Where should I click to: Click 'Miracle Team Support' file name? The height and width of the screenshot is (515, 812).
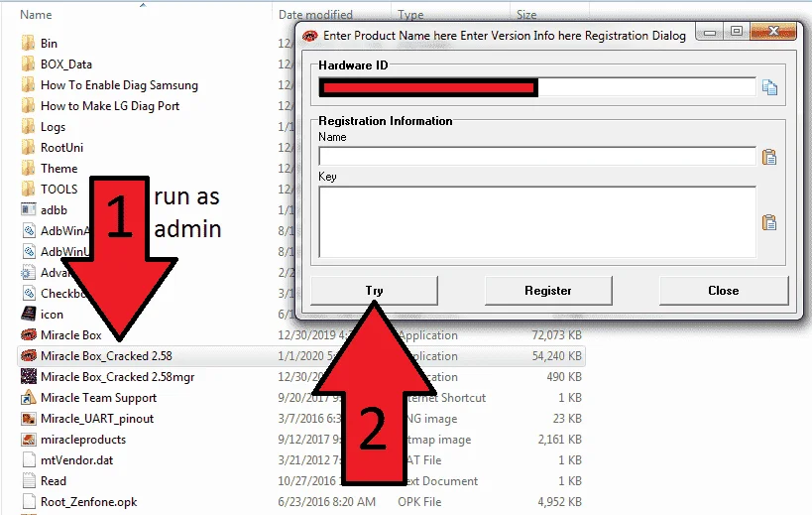[x=98, y=397]
